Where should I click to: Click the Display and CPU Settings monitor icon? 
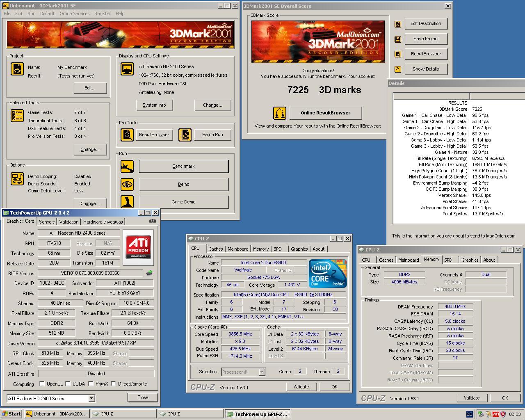[x=127, y=69]
